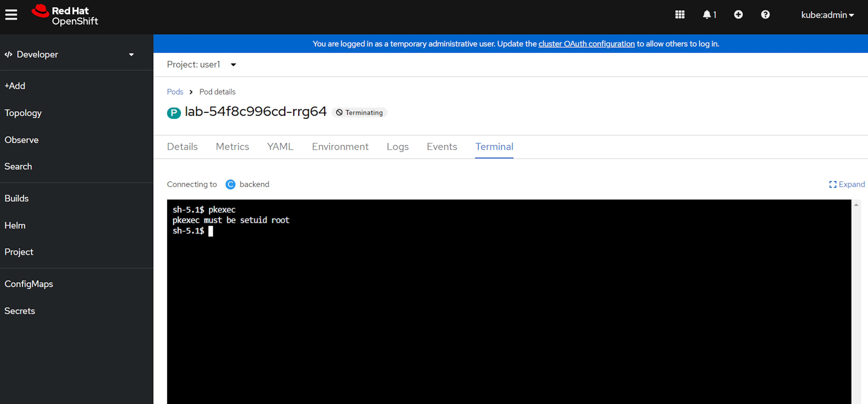Click the Red Hat OpenShift logo
The height and width of the screenshot is (404, 868).
65,15
